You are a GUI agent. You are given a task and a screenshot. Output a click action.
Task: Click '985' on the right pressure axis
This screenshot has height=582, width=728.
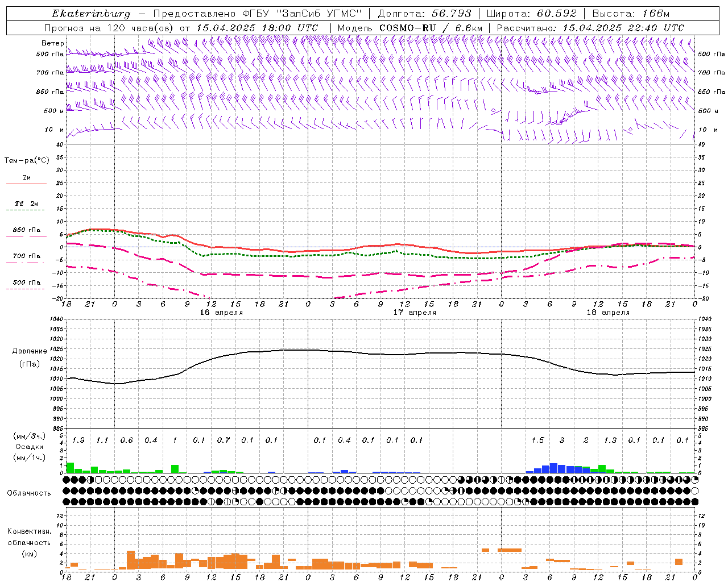click(x=704, y=429)
